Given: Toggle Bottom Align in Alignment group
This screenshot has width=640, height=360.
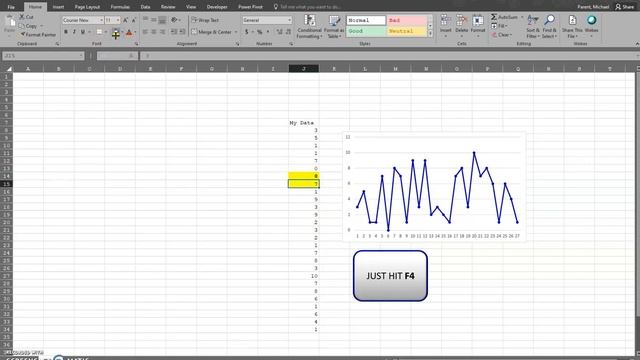Looking at the screenshot, I should [x=162, y=20].
